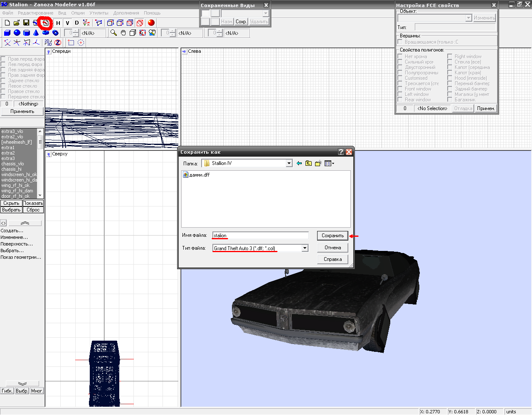
Task: Click the 'Отмена' button
Action: coord(332,248)
